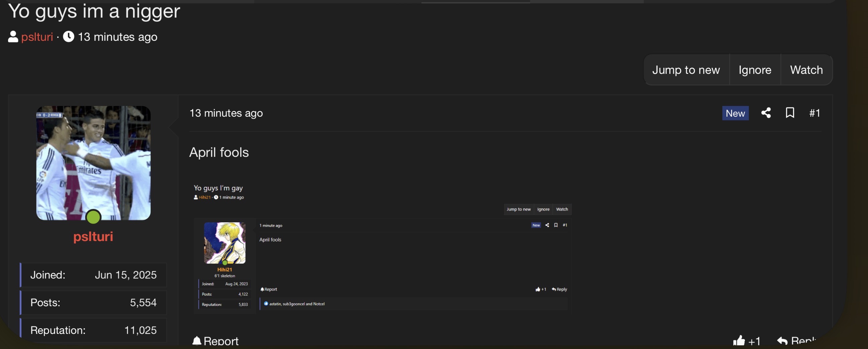This screenshot has width=868, height=349.
Task: Click the user icon beside the thread author
Action: coord(13,37)
